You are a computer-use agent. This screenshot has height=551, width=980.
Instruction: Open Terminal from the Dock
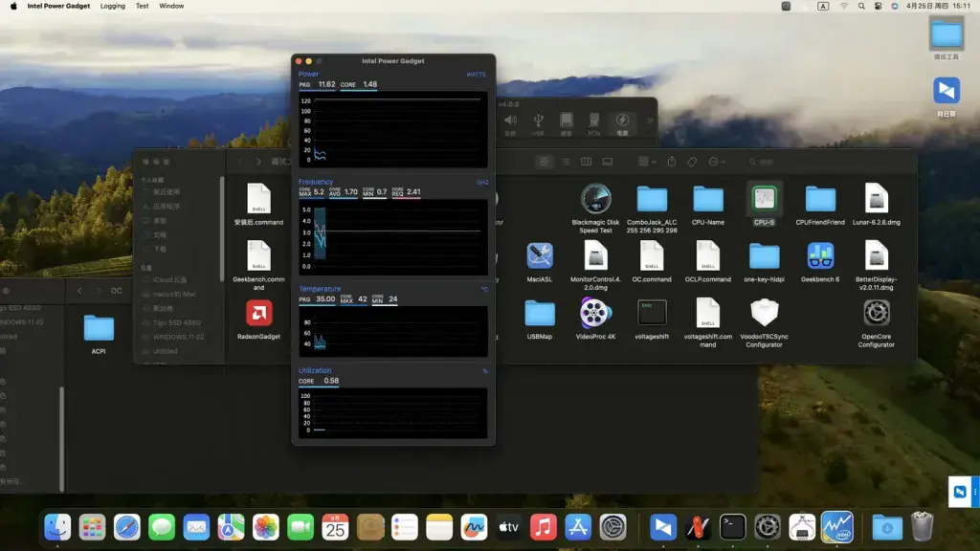click(732, 527)
